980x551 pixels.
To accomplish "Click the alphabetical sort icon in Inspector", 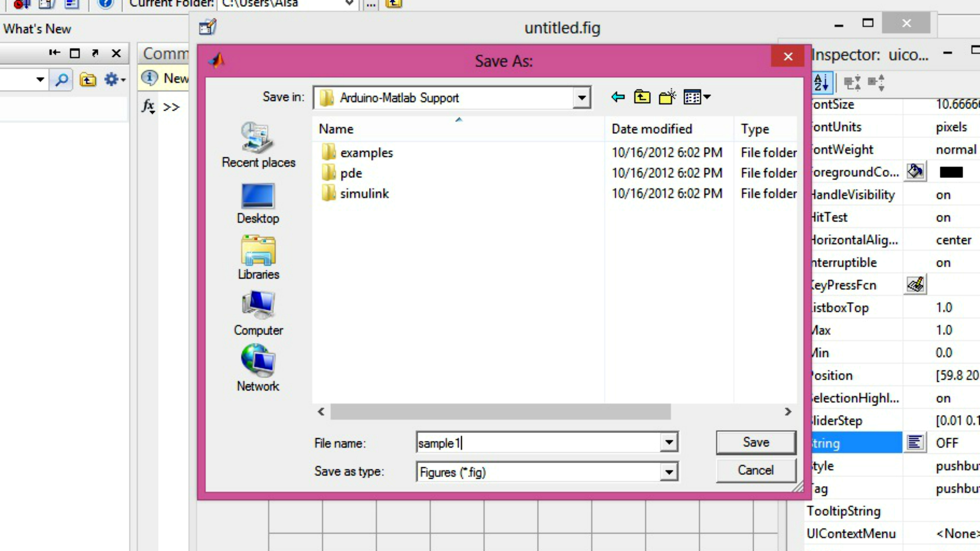I will (822, 82).
